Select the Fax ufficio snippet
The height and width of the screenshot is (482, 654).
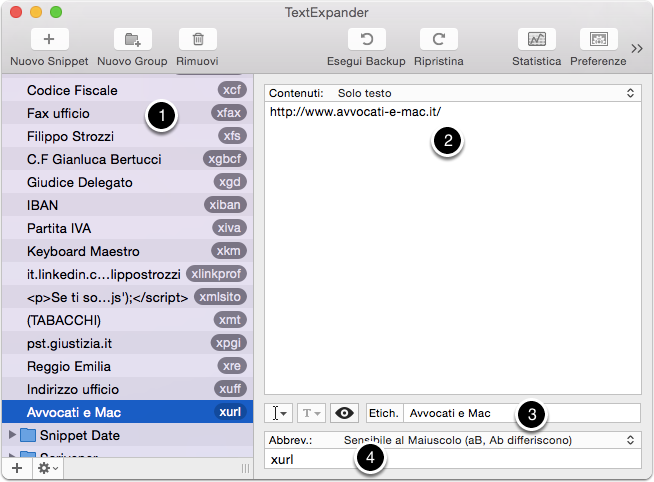(127, 113)
